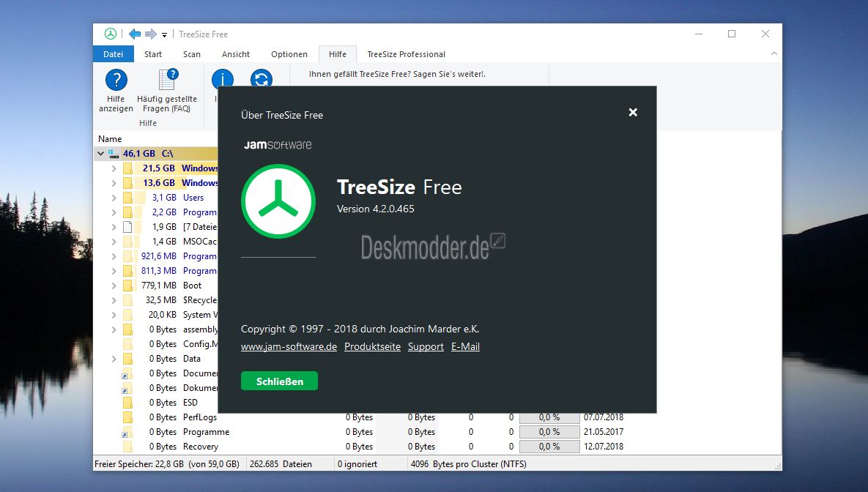Click the drive icon of C:\ row
This screenshot has height=492, width=868.
click(x=114, y=154)
